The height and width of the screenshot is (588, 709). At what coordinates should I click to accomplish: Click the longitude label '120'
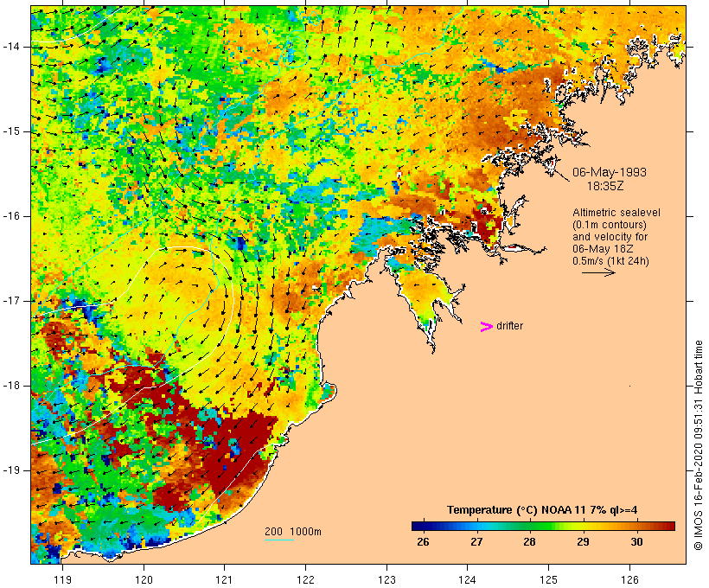[144, 579]
